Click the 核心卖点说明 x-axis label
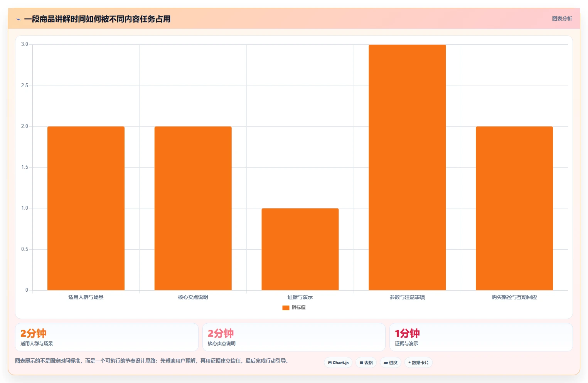This screenshot has width=588, height=383. (x=193, y=297)
